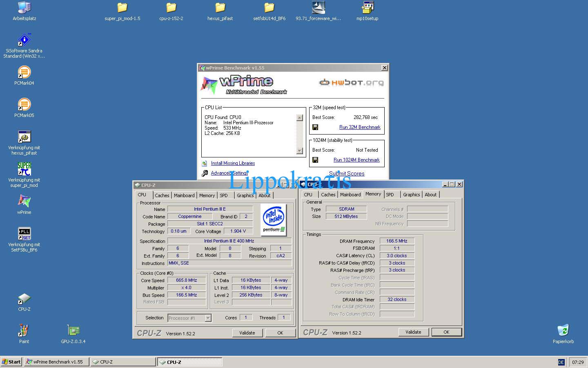Open the Windows Start menu
Image resolution: width=588 pixels, height=368 pixels.
pyautogui.click(x=11, y=362)
